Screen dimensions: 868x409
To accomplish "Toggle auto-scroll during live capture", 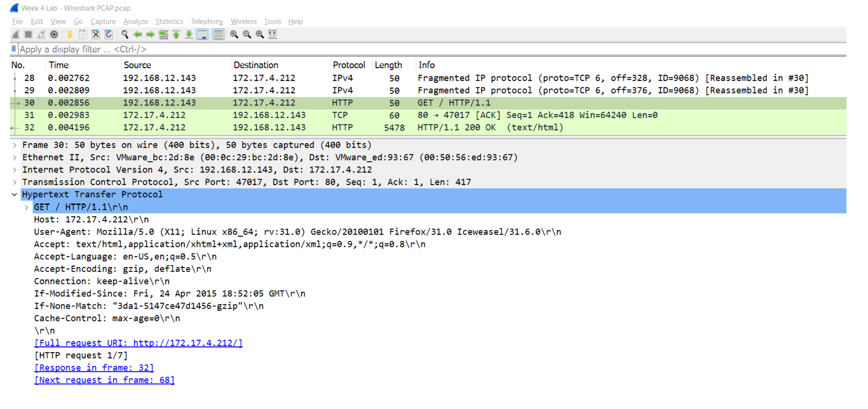I will coord(202,34).
